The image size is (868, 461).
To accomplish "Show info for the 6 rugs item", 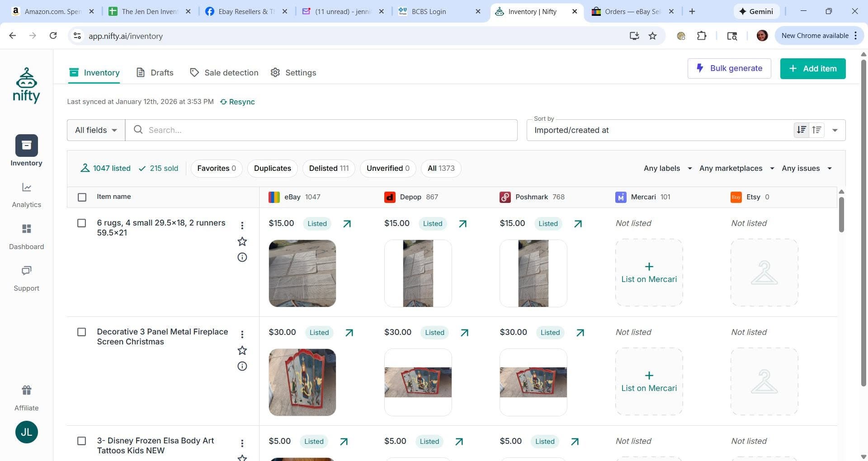I will point(242,257).
